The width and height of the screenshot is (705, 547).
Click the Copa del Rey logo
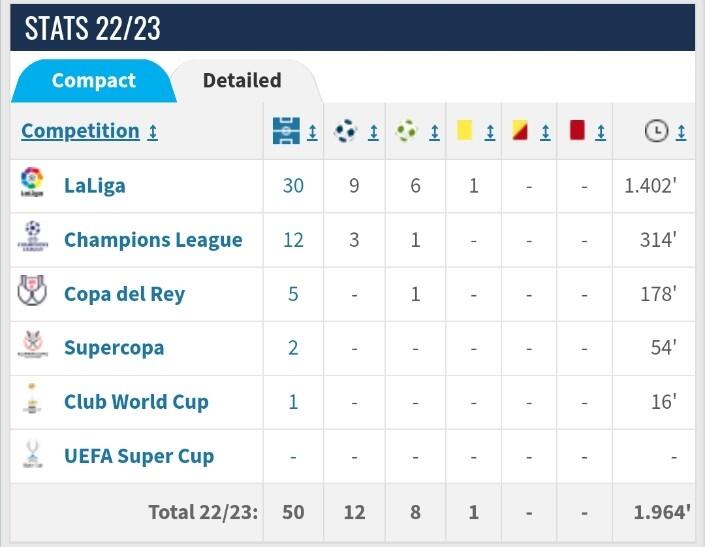point(32,293)
